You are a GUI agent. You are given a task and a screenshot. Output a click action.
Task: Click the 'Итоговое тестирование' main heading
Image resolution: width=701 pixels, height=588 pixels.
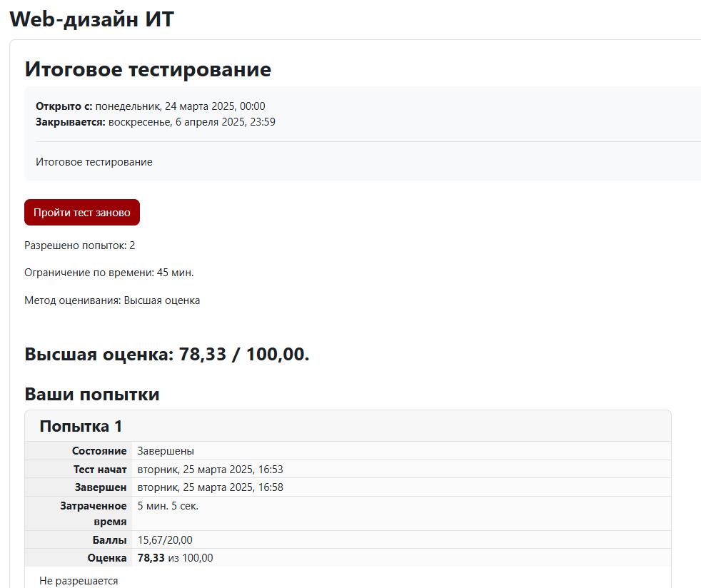148,69
